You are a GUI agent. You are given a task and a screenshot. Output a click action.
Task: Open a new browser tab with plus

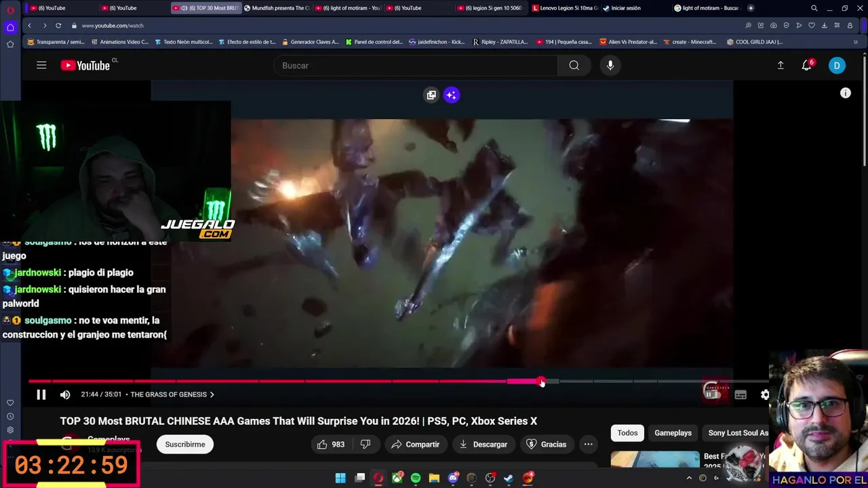click(x=751, y=8)
